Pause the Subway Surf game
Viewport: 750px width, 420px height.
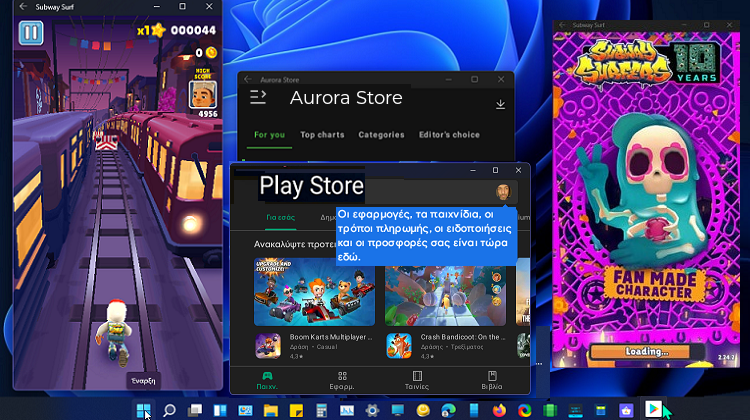(x=31, y=33)
